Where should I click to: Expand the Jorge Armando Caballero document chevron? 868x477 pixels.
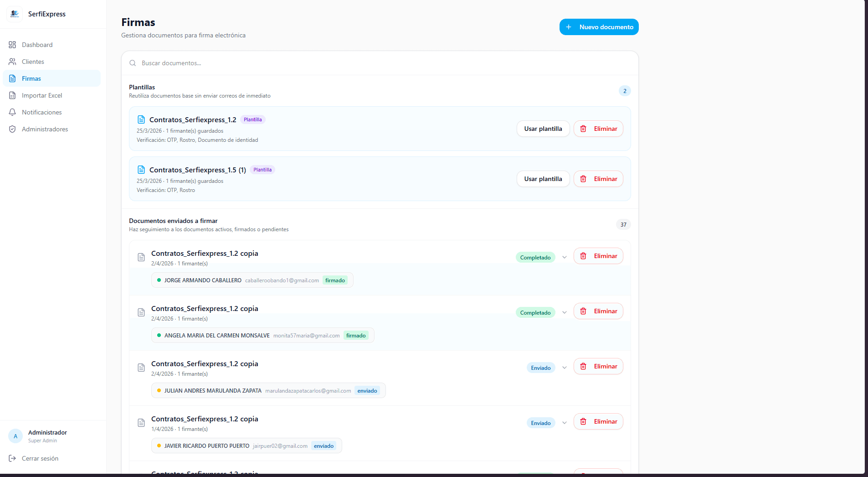[565, 257]
